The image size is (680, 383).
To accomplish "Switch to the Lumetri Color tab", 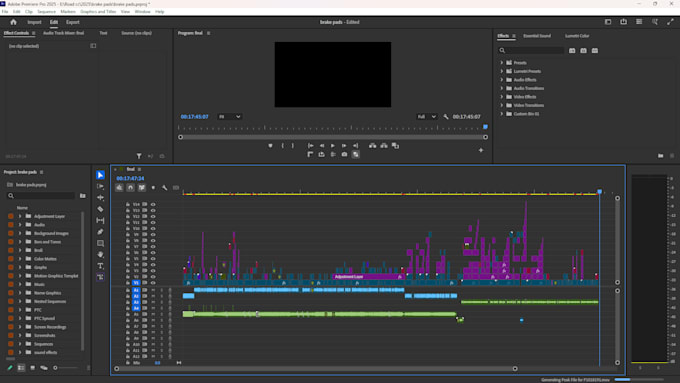I will click(577, 36).
